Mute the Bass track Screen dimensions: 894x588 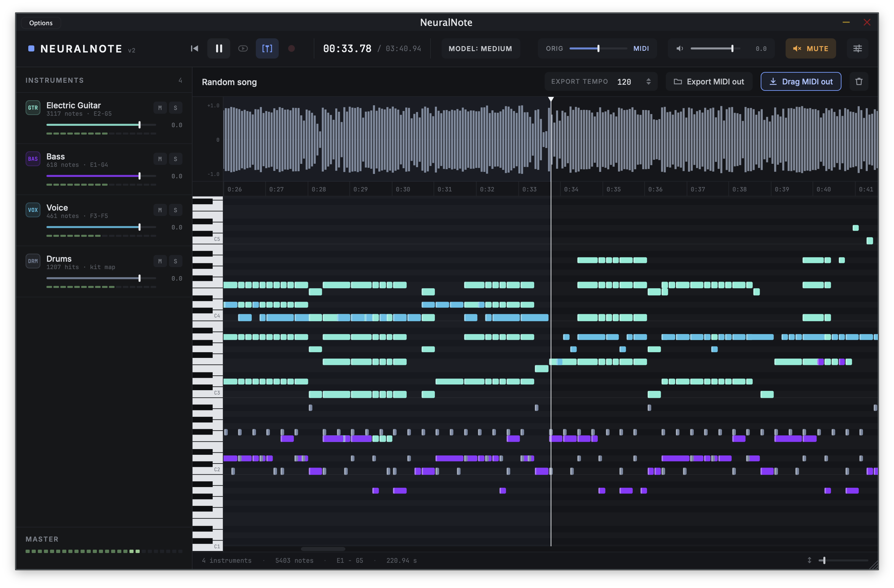(x=160, y=159)
